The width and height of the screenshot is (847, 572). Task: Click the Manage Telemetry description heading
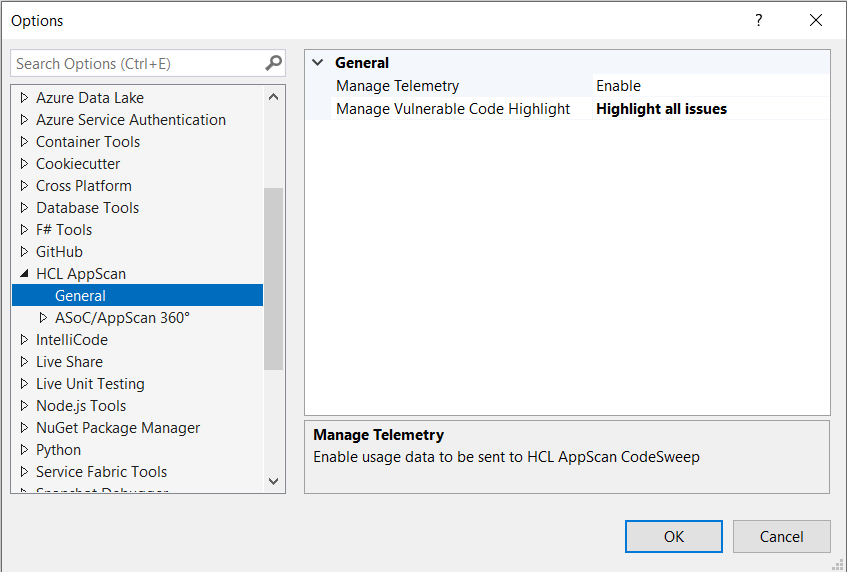(x=379, y=435)
